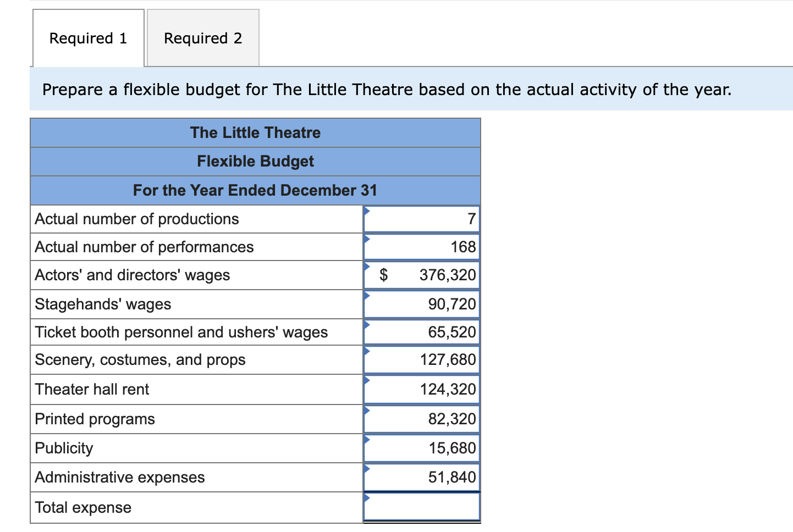Click the blue triangle on Printed programs cell
This screenshot has height=532, width=793.
click(366, 412)
